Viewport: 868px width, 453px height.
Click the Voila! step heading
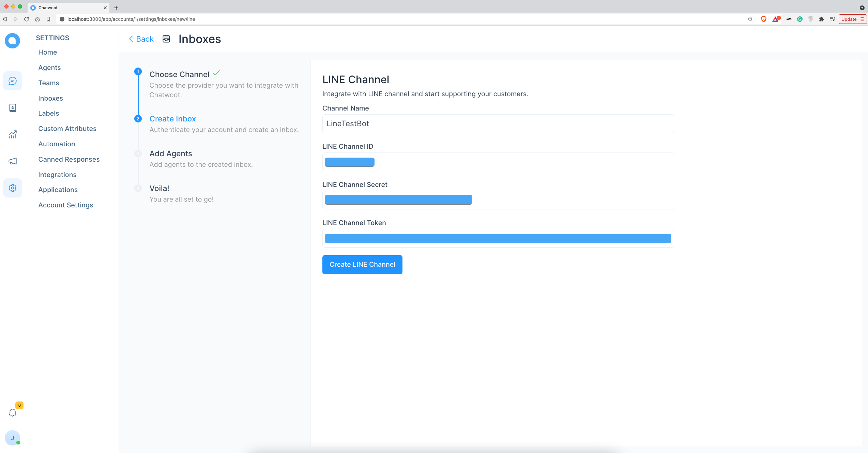pyautogui.click(x=159, y=188)
